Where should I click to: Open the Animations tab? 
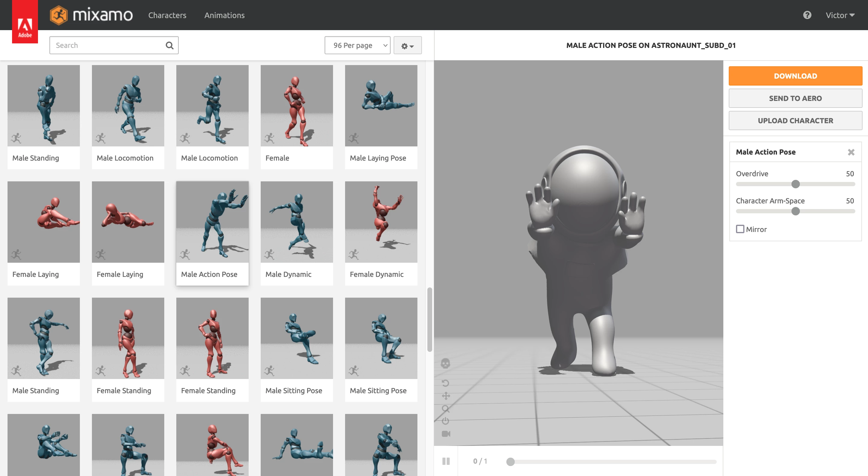click(x=225, y=15)
